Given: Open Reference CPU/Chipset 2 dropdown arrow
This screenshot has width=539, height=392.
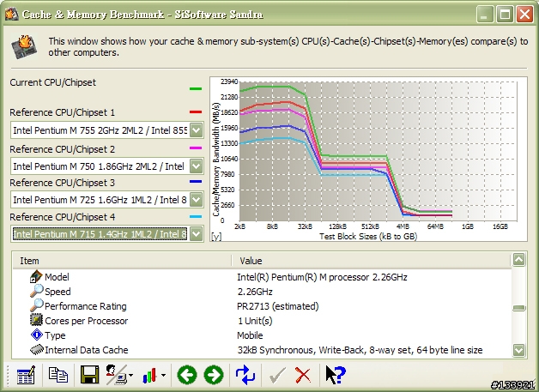Looking at the screenshot, I should [x=197, y=166].
